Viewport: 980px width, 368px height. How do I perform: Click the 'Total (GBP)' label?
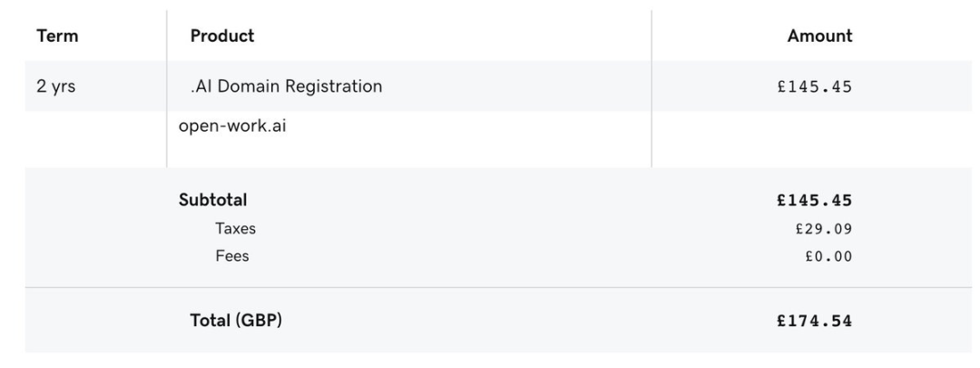pos(236,320)
